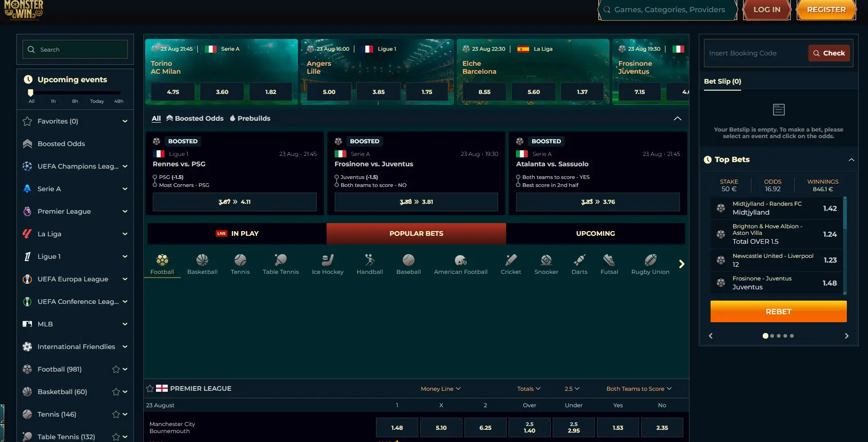Select the Prebuilds filter tab
This screenshot has height=442, width=868.
pos(250,118)
